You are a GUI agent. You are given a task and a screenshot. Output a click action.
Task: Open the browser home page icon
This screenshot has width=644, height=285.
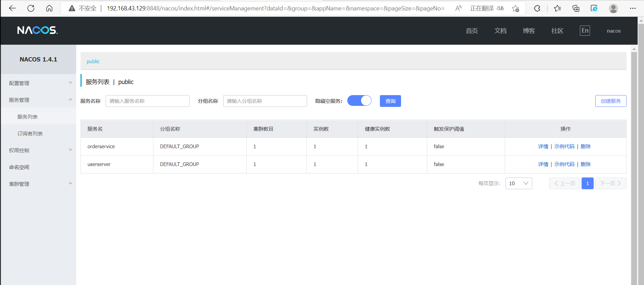click(x=49, y=8)
